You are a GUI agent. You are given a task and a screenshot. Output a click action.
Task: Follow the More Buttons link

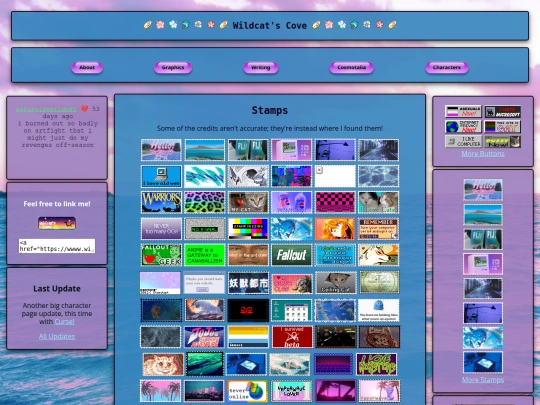(x=483, y=154)
